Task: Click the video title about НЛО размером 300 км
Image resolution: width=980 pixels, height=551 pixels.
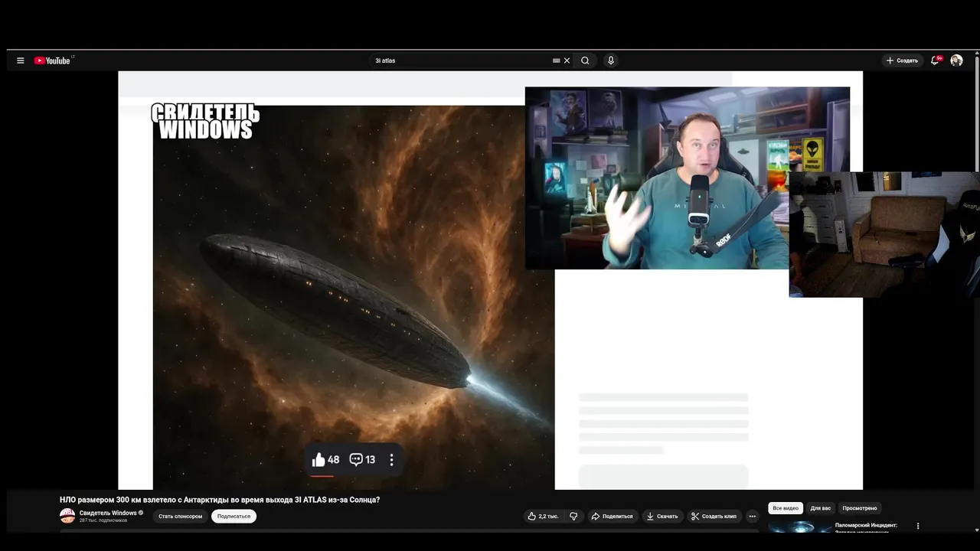Action: 220,500
